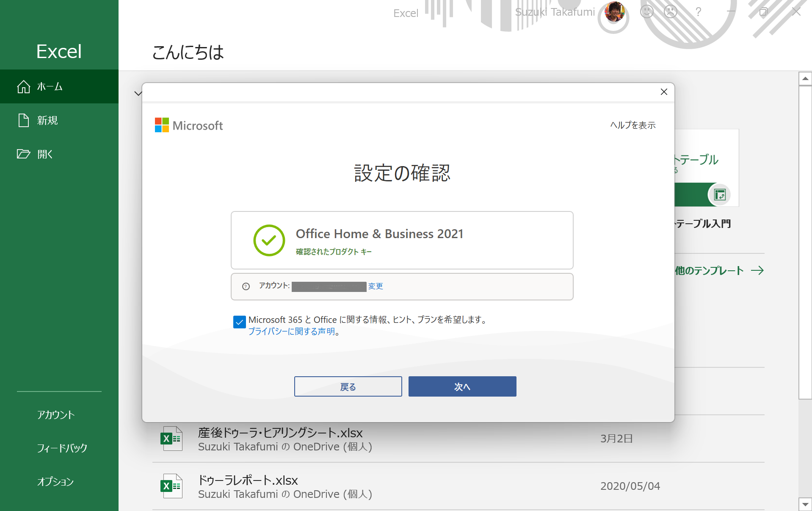This screenshot has width=812, height=511.
Task: Open the 産後ドゥーラ・ヒアリングシート.xlsx file icon
Action: [171, 439]
